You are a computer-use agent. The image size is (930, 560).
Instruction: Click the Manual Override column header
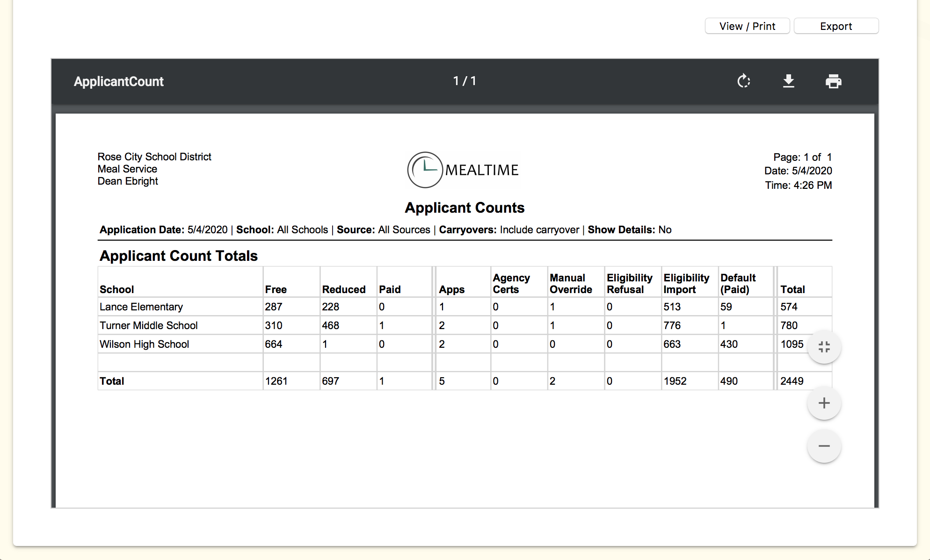[x=571, y=283]
